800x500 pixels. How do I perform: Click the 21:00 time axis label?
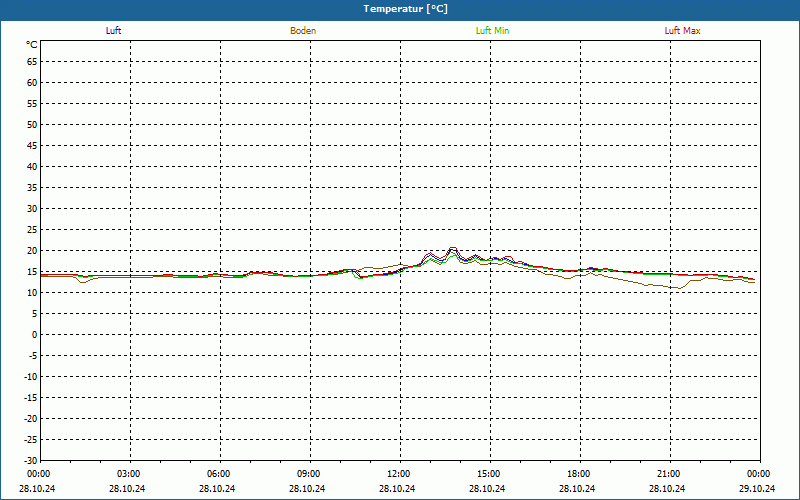668,474
